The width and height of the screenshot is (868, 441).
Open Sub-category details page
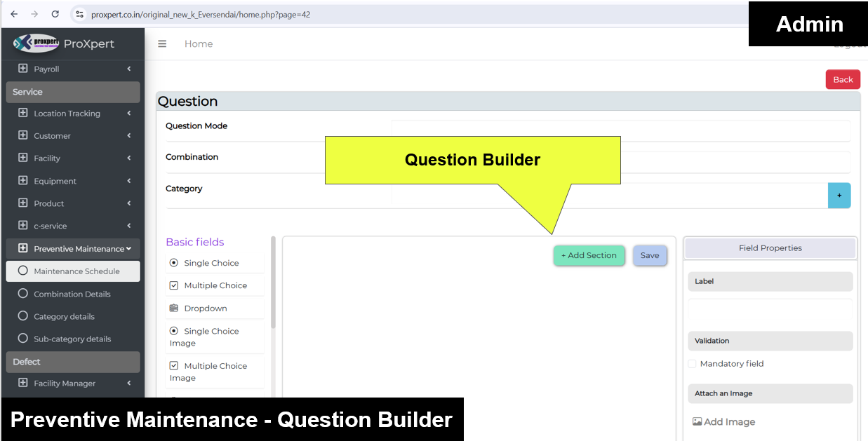[72, 339]
